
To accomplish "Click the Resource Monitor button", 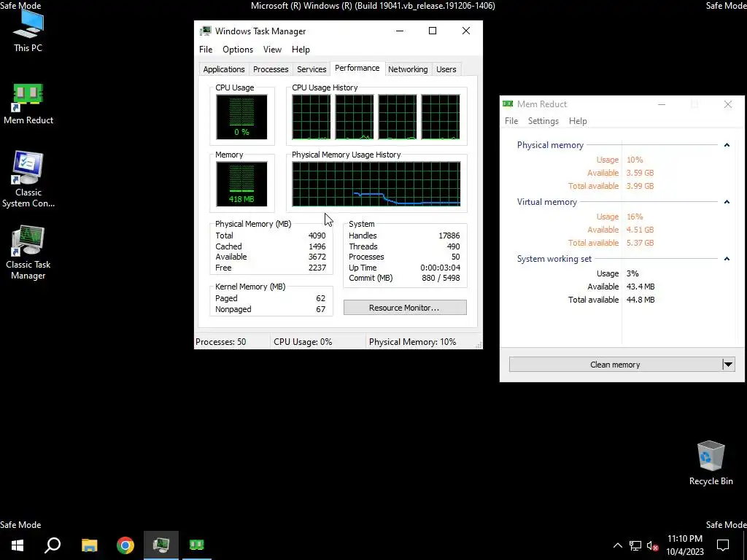I will 405,308.
